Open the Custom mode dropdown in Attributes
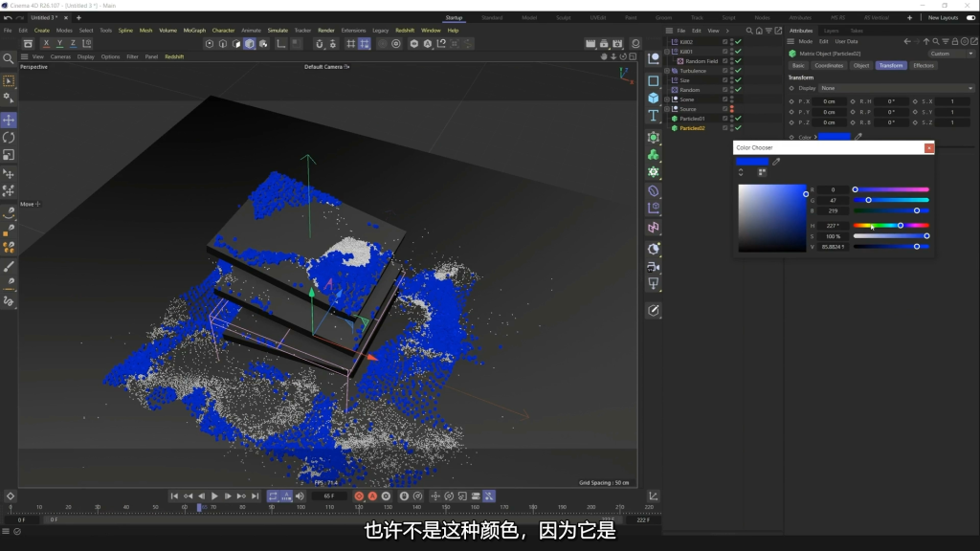 [x=950, y=54]
